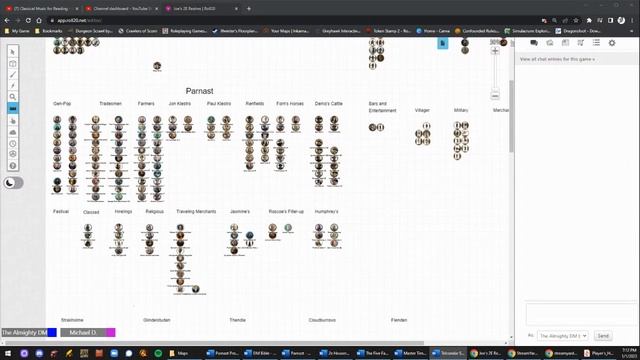Open Michael D. magenta color swatch
640x360 pixels.
pos(111,333)
